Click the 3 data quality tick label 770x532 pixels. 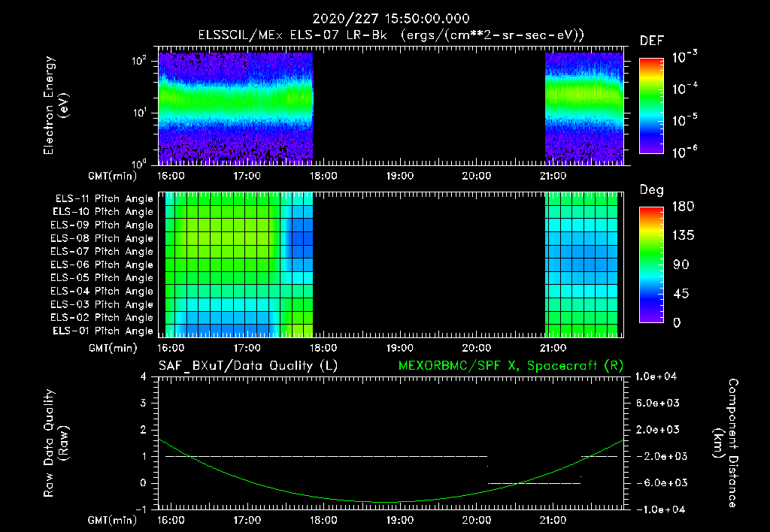click(x=144, y=403)
